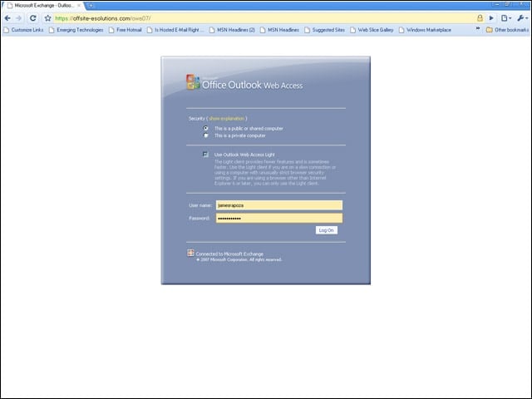Toggle Use Outlook Web Access Light checkbox
This screenshot has width=532, height=399.
(205, 155)
